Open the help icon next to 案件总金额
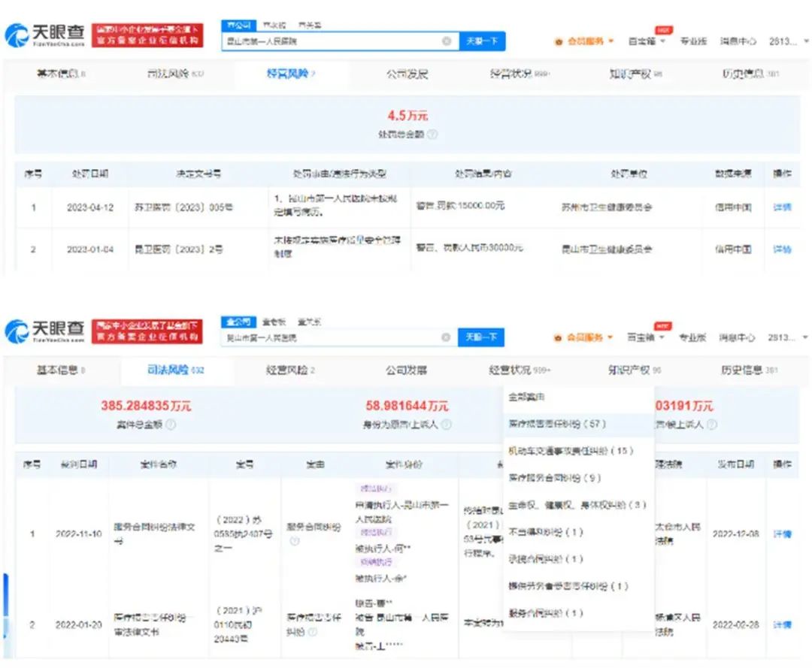Image resolution: width=812 pixels, height=668 pixels. (171, 425)
